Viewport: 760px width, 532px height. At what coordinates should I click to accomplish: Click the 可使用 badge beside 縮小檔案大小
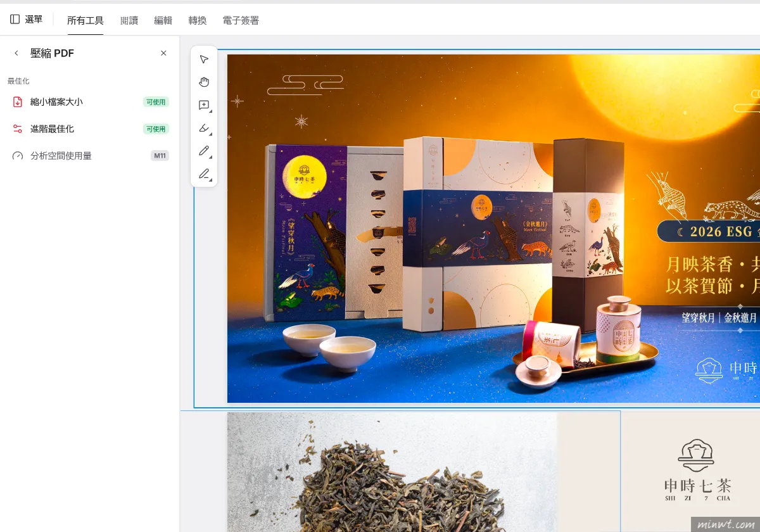click(x=156, y=102)
